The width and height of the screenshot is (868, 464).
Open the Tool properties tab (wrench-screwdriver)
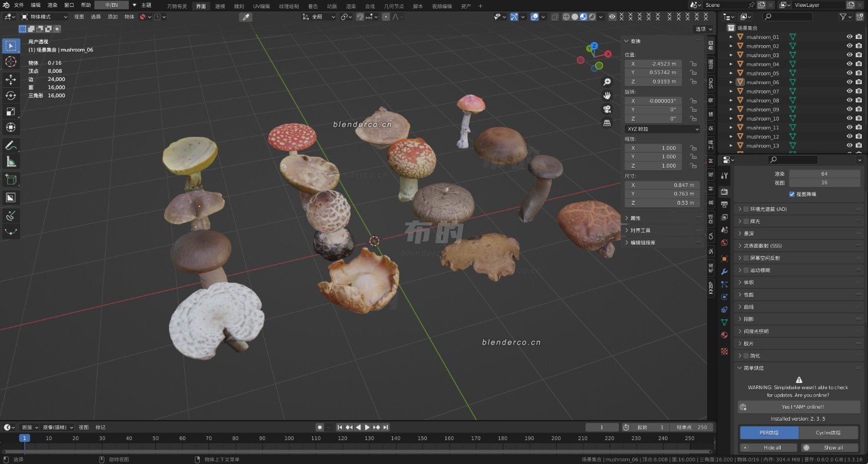724,176
